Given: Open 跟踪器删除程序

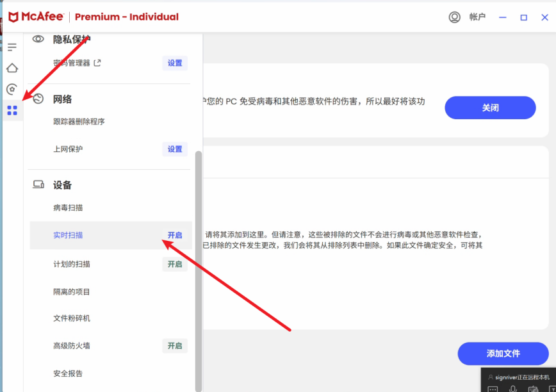Looking at the screenshot, I should point(79,122).
